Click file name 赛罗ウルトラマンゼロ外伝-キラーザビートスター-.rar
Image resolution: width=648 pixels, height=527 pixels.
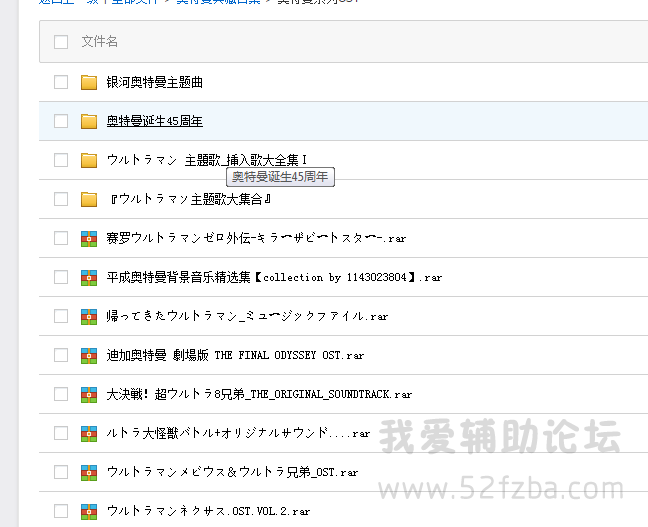[x=256, y=238]
